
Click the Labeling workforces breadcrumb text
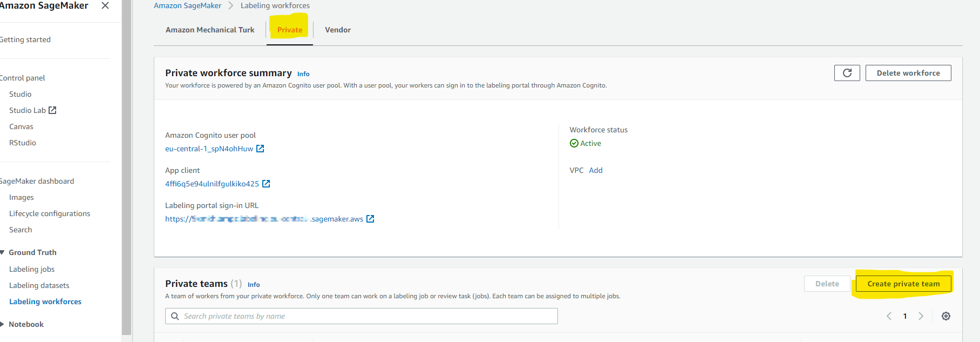[275, 5]
